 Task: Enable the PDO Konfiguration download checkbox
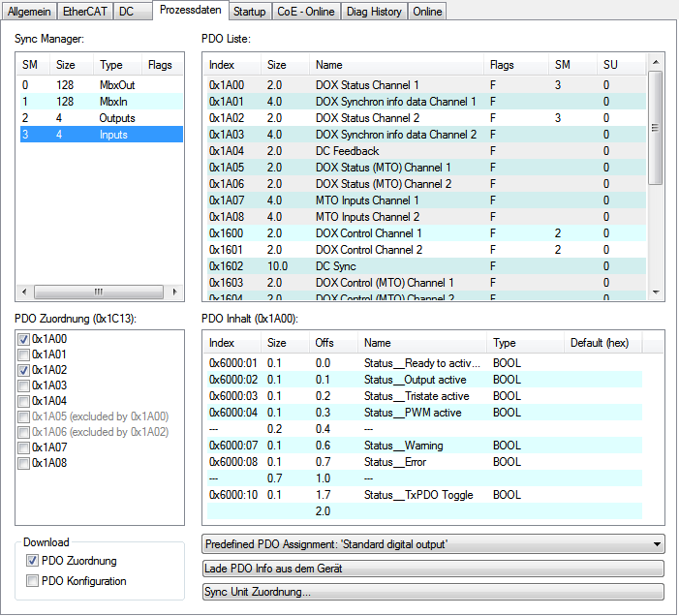(32, 581)
